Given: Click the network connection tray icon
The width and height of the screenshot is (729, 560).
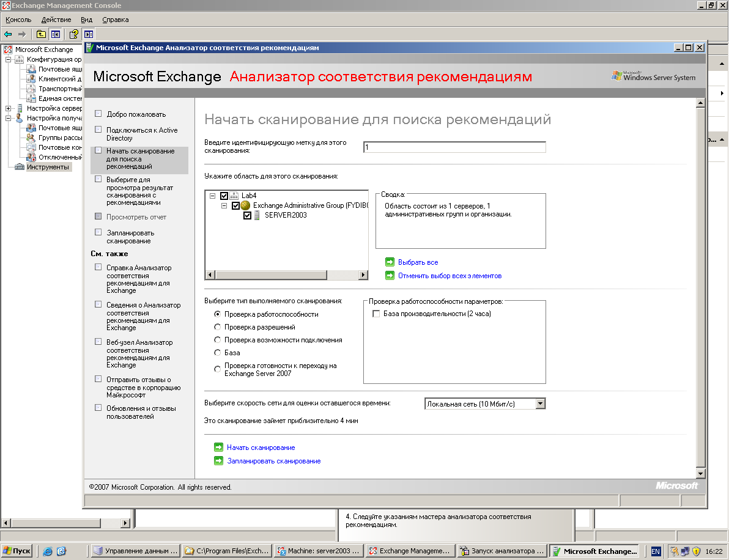Looking at the screenshot, I should [x=685, y=551].
